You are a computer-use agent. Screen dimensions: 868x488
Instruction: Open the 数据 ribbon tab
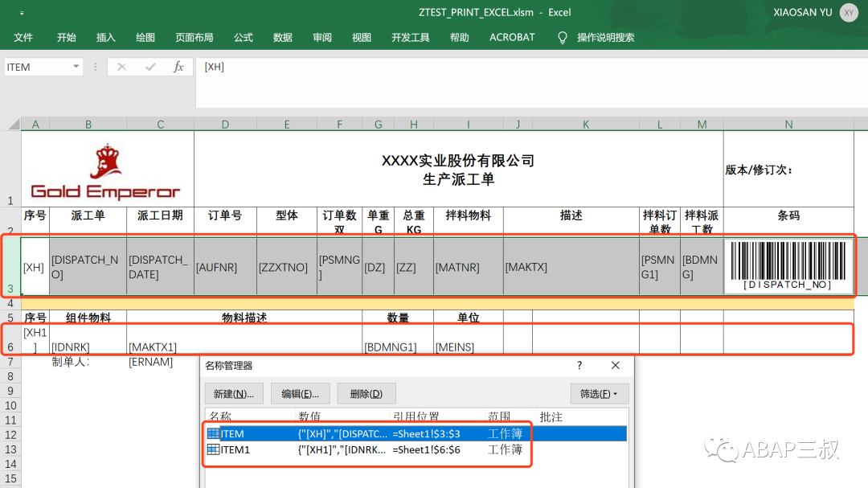pyautogui.click(x=282, y=38)
